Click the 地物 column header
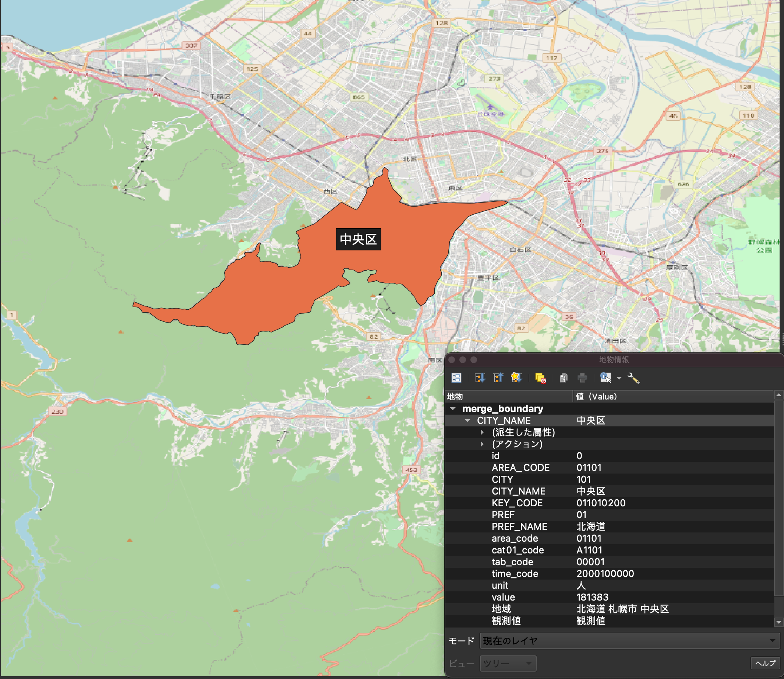The image size is (784, 679). point(455,396)
